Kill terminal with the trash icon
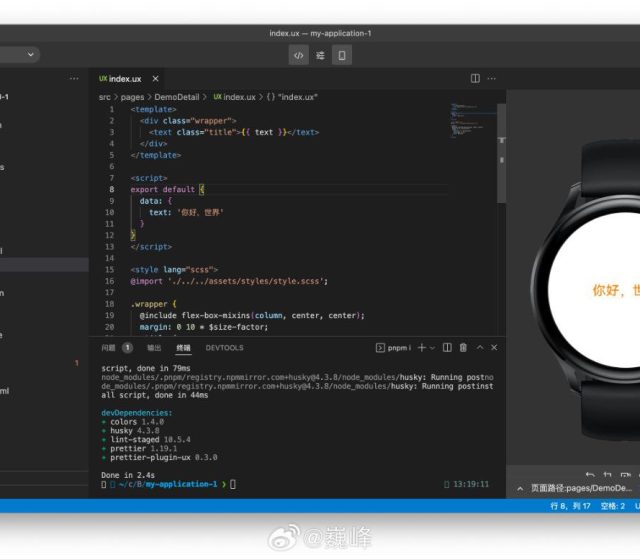 [x=463, y=348]
